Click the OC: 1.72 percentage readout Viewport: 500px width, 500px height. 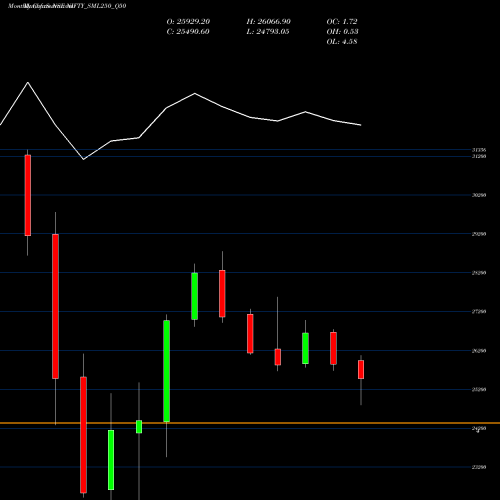coord(342,21)
